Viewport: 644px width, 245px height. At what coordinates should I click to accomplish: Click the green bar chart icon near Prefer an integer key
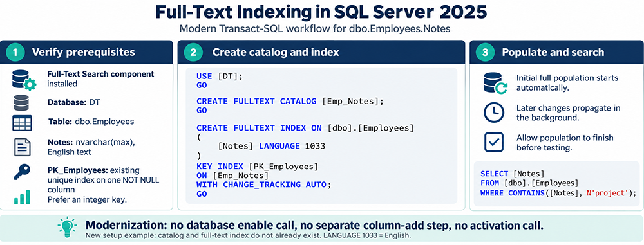tap(22, 197)
